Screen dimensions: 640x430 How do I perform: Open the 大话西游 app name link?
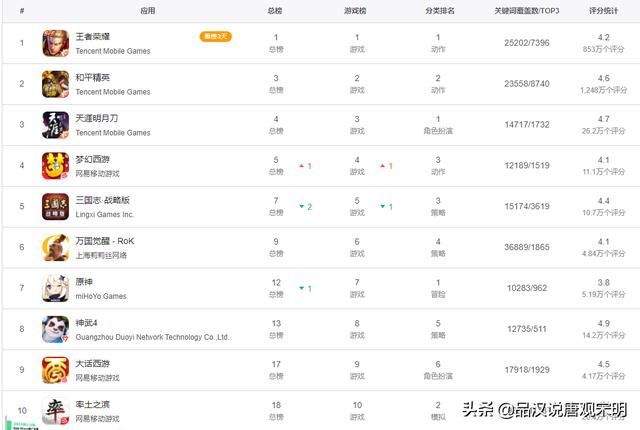(93, 364)
